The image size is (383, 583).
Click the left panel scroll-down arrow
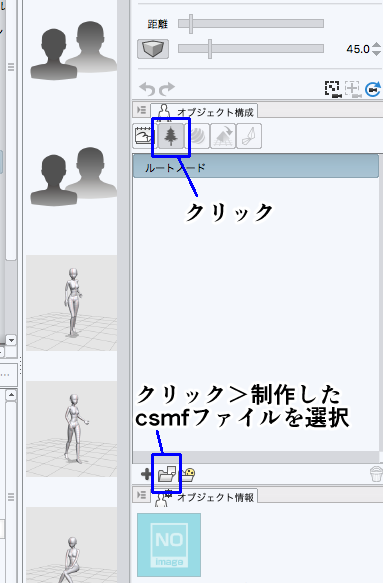coord(11,340)
